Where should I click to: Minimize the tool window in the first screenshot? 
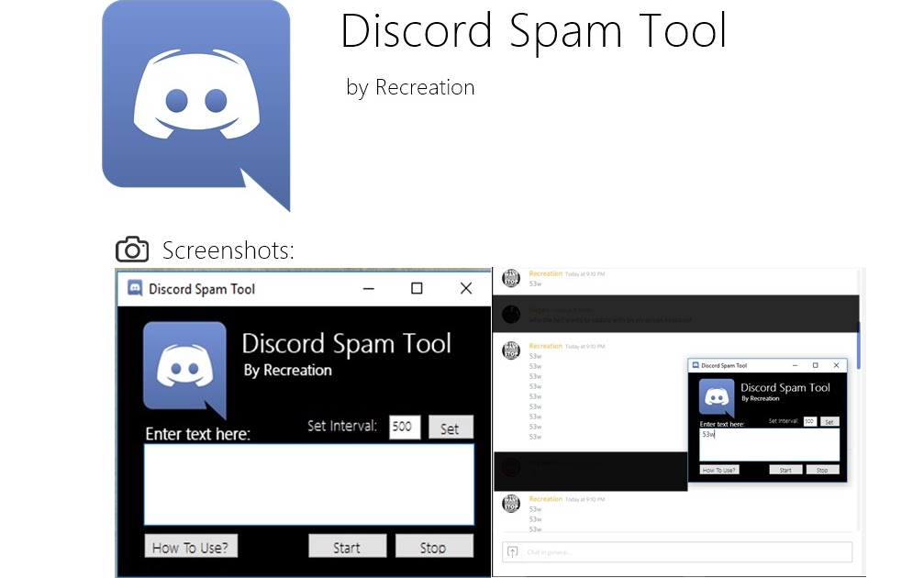tap(369, 289)
